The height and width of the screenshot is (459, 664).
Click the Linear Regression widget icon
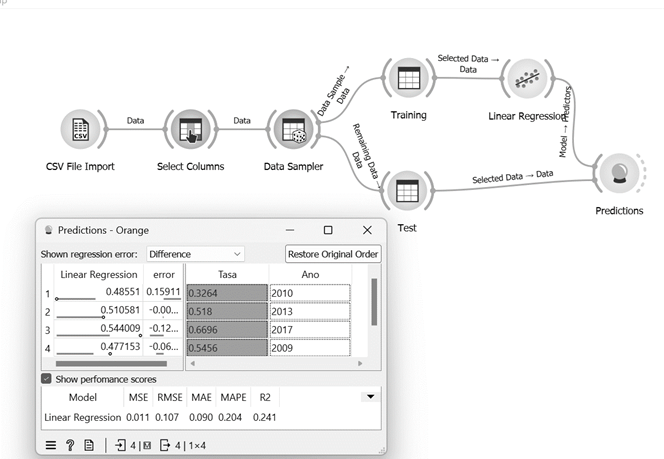[529, 78]
